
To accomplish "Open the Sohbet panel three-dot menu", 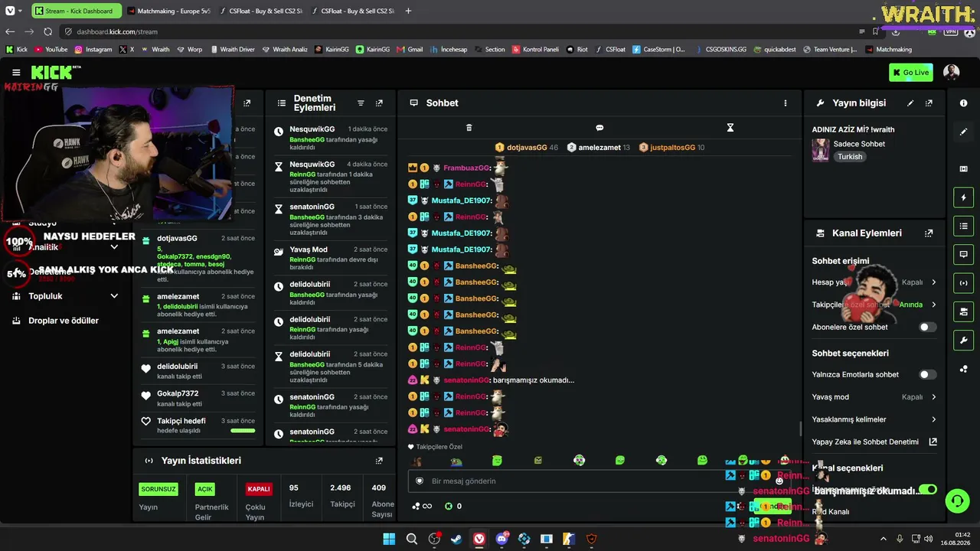I will (785, 103).
